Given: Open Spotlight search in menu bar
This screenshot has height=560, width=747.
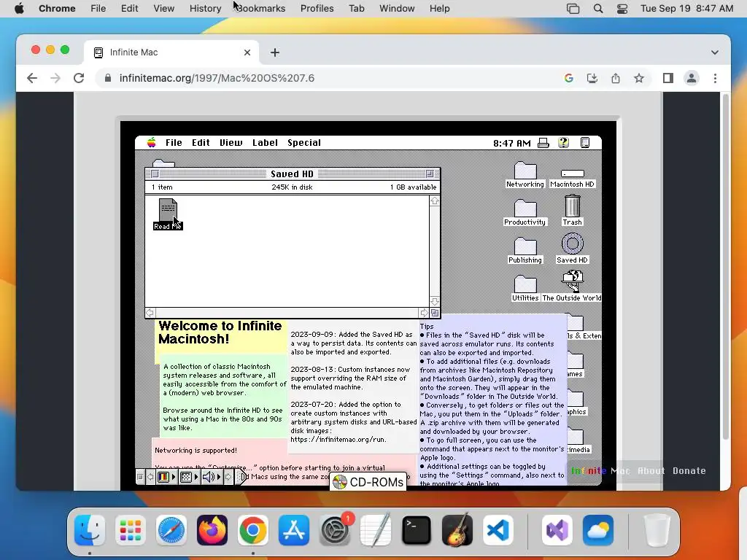Looking at the screenshot, I should pos(598,9).
